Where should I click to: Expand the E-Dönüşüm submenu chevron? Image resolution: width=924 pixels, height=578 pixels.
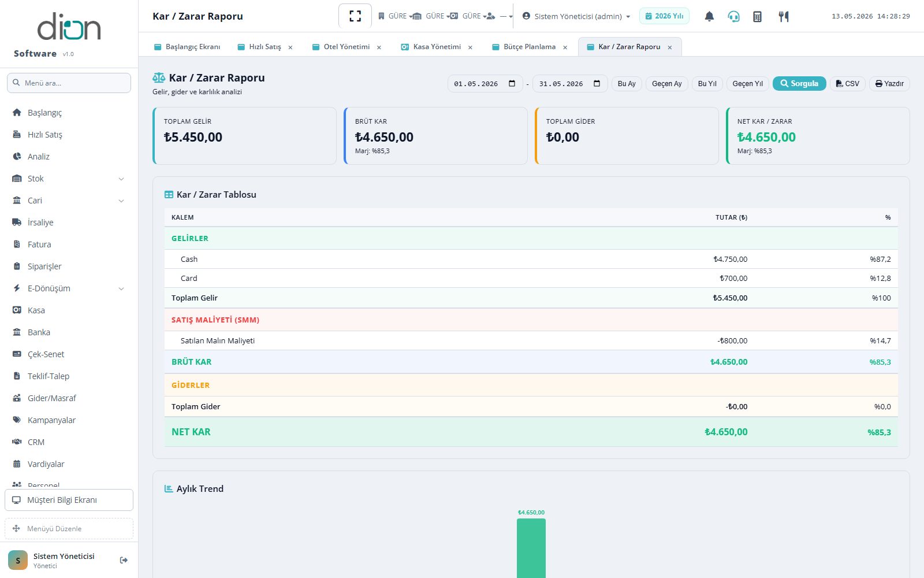tap(121, 289)
